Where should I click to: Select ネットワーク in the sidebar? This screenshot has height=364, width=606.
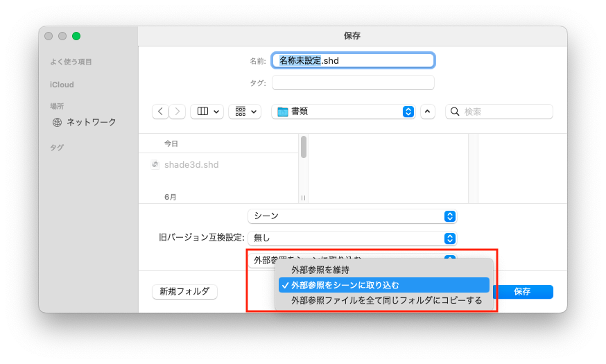pos(91,122)
